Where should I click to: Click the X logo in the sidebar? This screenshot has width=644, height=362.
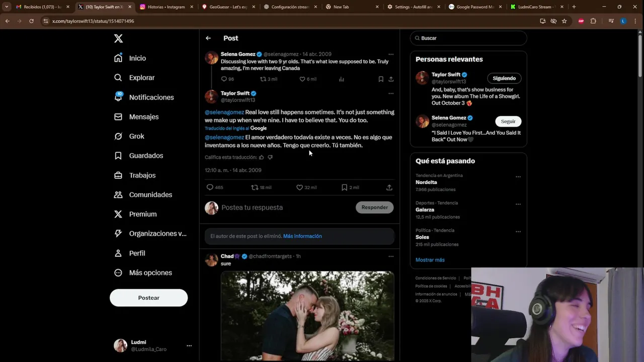(x=118, y=38)
